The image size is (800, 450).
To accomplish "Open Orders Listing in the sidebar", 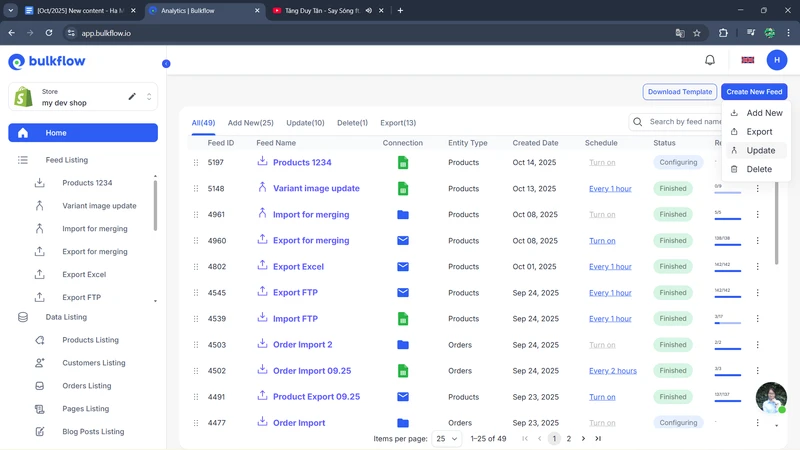I will tap(87, 386).
